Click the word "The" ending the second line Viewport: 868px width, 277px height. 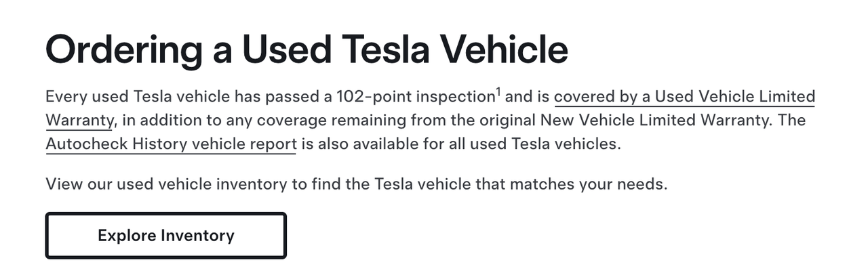click(793, 121)
